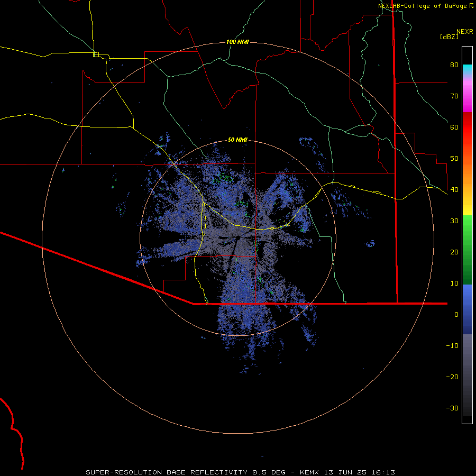476x476 pixels.
Task: Click the 60 value on the dBZ scale
Action: coord(454,127)
